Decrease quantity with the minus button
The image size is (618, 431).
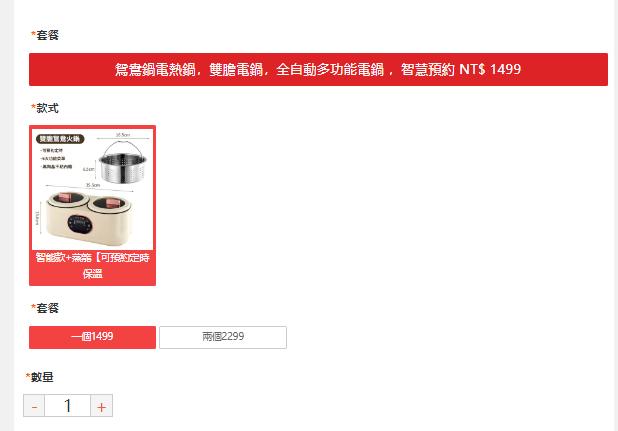(x=34, y=405)
